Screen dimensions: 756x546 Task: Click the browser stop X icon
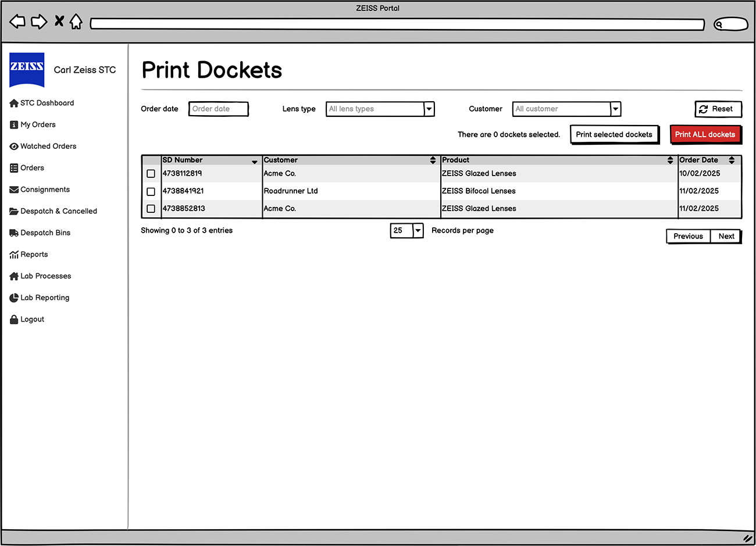point(59,22)
